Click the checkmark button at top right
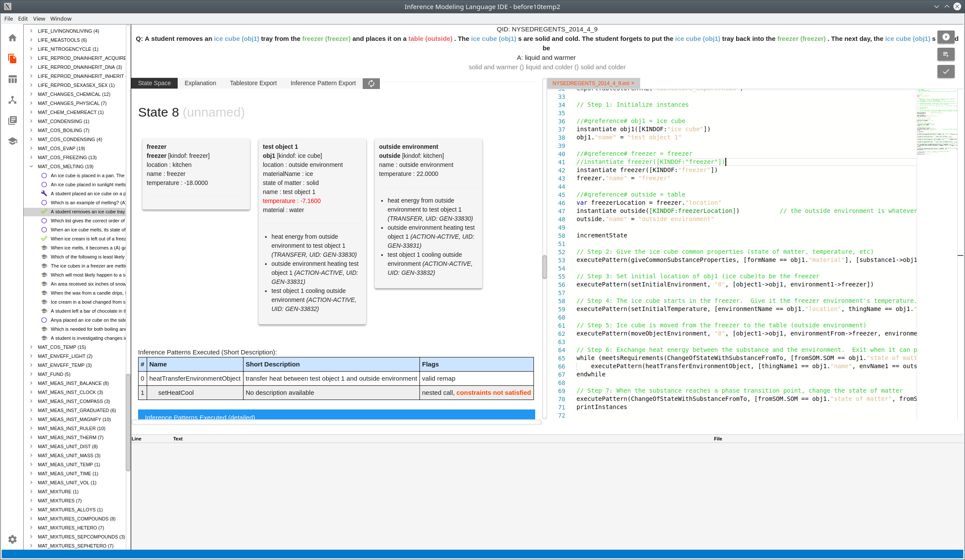The height and width of the screenshot is (560, 965). click(946, 71)
